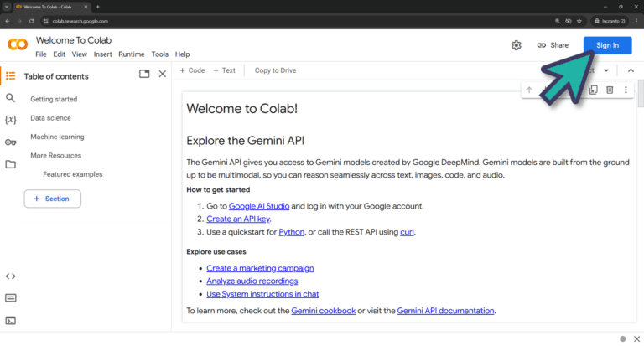Open the Code snippets icon
644x346 pixels.
[10, 276]
